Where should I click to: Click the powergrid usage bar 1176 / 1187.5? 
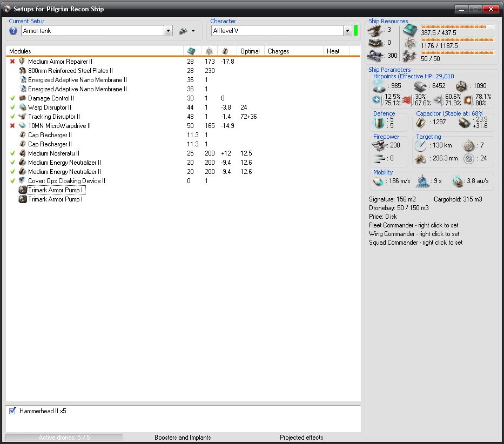pyautogui.click(x=458, y=39)
